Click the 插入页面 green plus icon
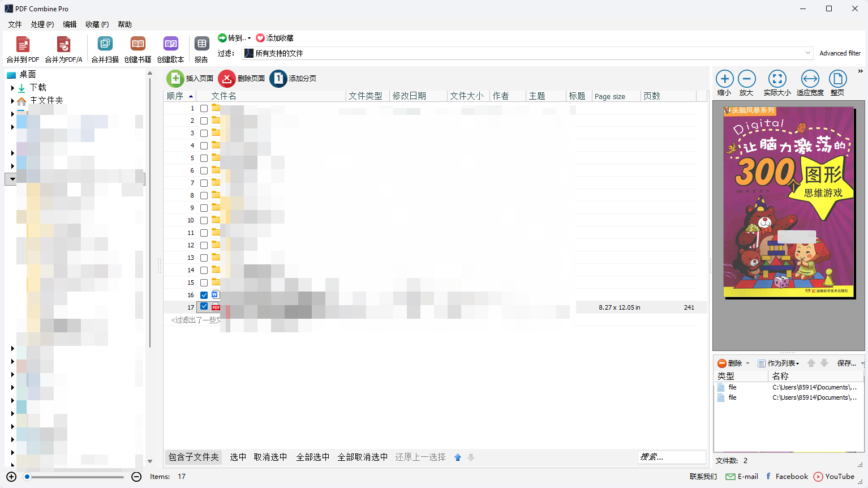 tap(175, 79)
